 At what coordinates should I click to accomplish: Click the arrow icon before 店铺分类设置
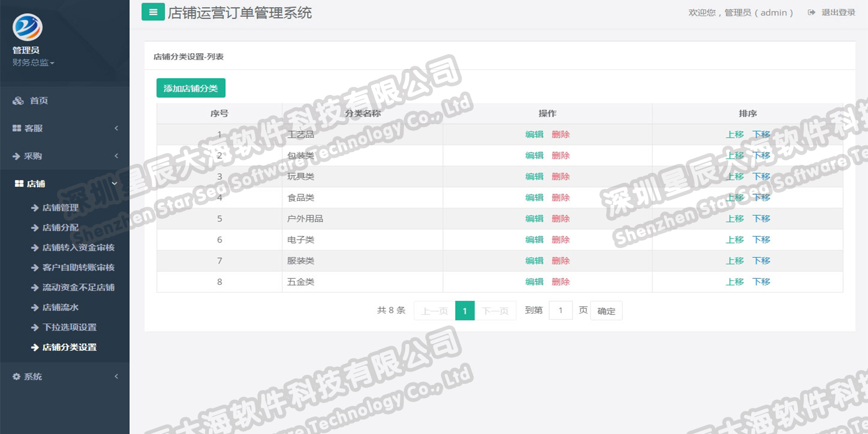pyautogui.click(x=35, y=347)
